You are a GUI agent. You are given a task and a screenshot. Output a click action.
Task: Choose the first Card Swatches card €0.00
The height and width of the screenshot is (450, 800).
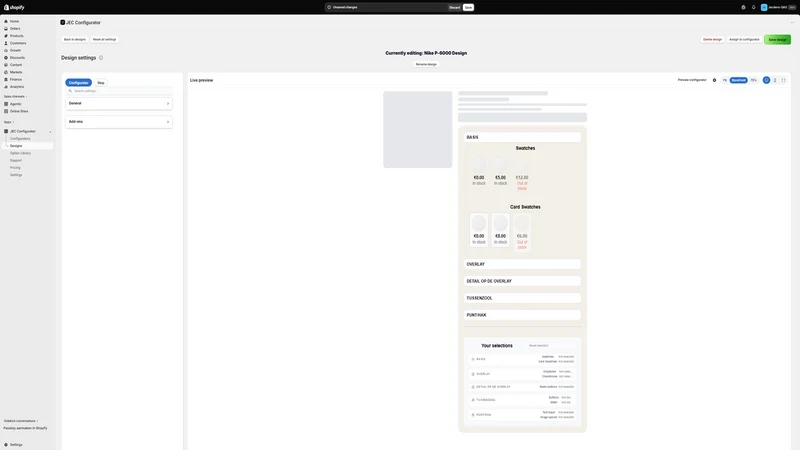tap(479, 230)
